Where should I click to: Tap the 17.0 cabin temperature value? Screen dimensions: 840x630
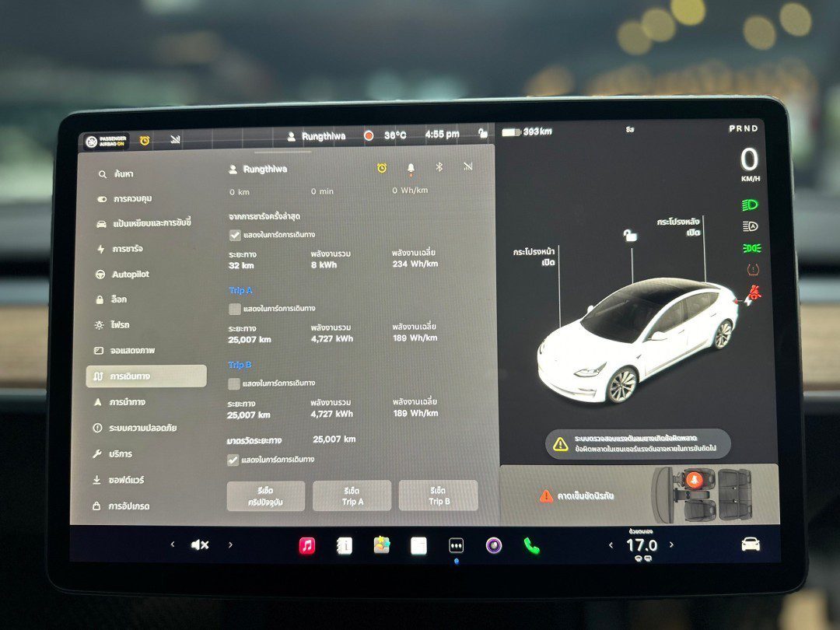click(x=641, y=545)
